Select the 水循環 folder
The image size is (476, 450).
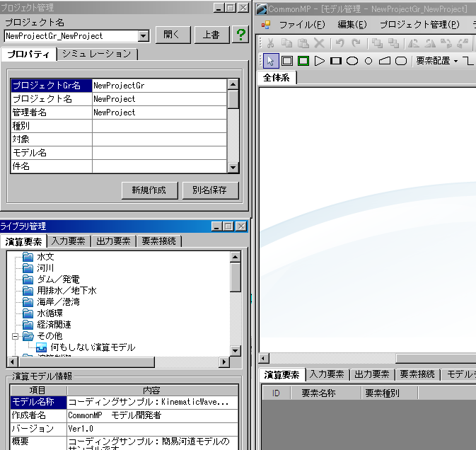50,313
